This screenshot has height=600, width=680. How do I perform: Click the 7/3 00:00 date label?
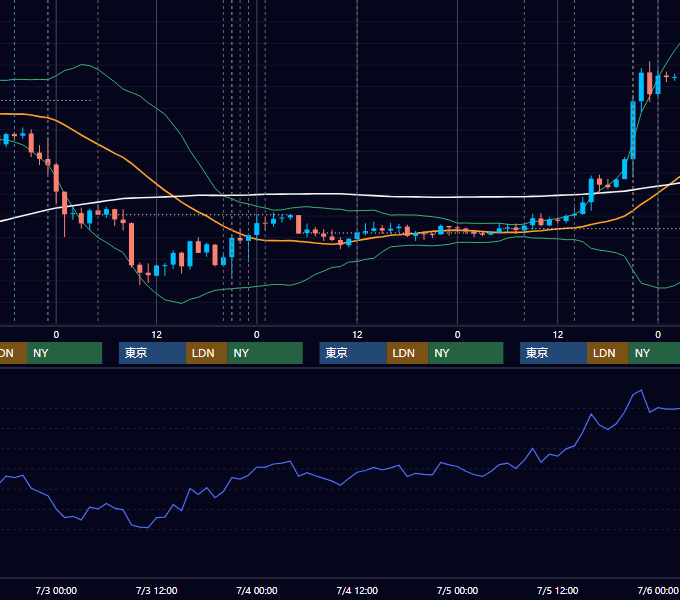click(x=56, y=590)
